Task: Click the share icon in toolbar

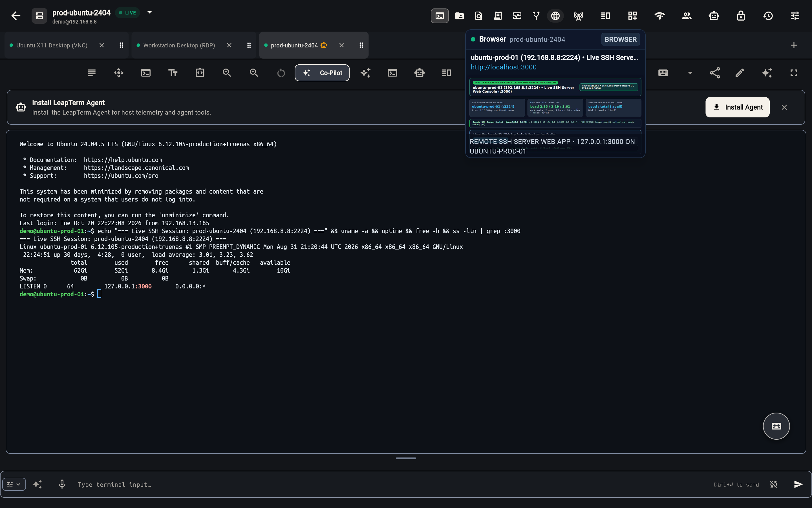Action: [715, 73]
